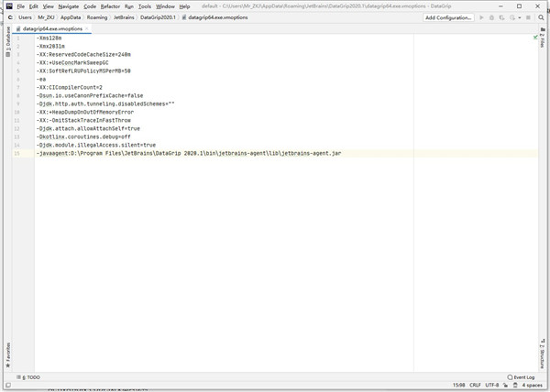Click the green inspection checkmark
The width and height of the screenshot is (550, 392).
535,38
